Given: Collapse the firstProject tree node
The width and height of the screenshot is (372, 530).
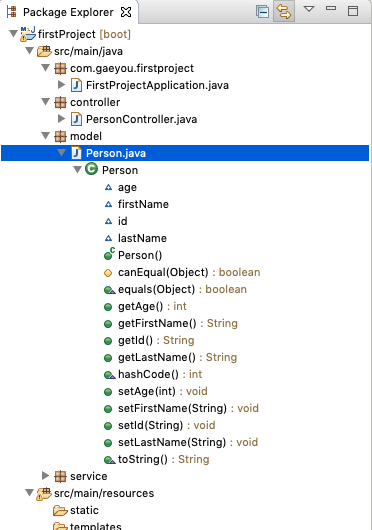Looking at the screenshot, I should pos(14,34).
